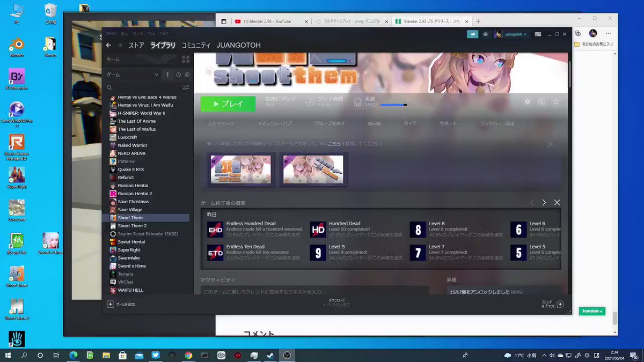Click ゲームを追加 add game button
Screen dimensions: 644x362
coord(121,304)
